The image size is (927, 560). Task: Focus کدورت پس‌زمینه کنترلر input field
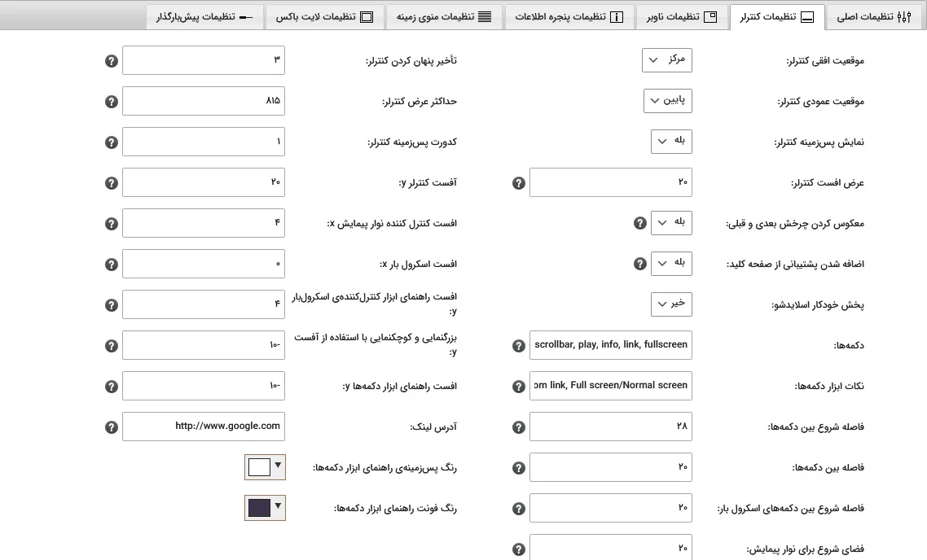click(x=204, y=142)
